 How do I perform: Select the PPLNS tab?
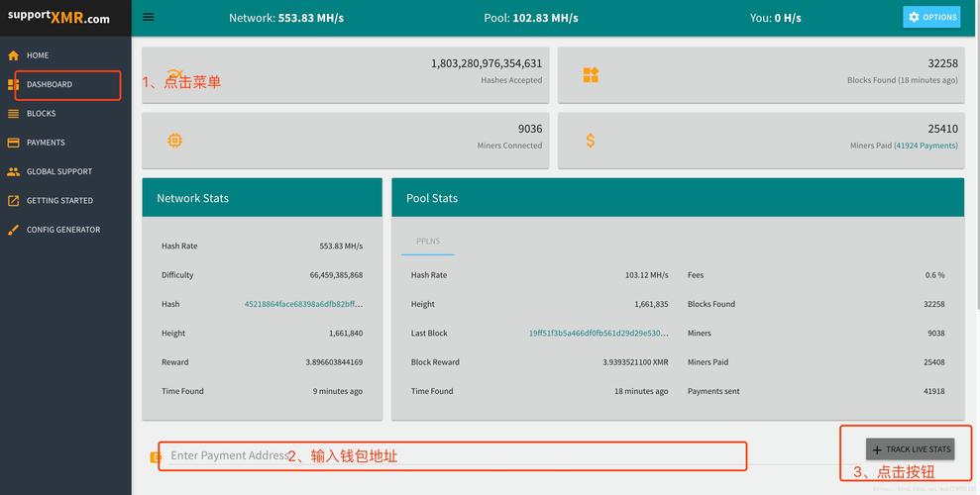tap(428, 242)
